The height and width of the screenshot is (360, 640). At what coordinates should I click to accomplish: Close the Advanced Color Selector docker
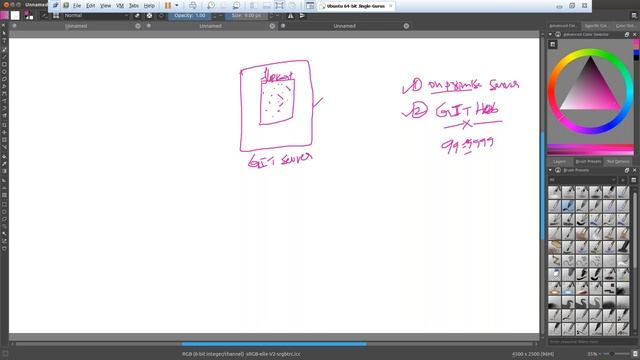[634, 35]
